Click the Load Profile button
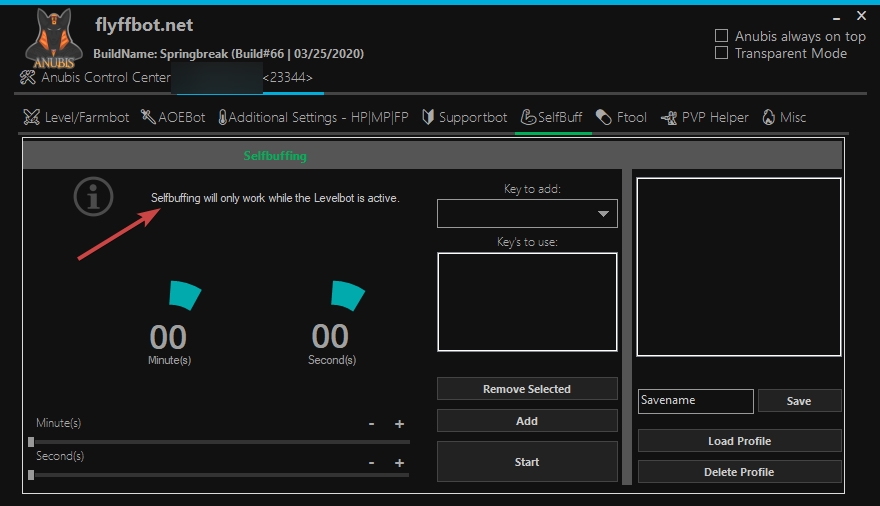880x506 pixels. [739, 441]
